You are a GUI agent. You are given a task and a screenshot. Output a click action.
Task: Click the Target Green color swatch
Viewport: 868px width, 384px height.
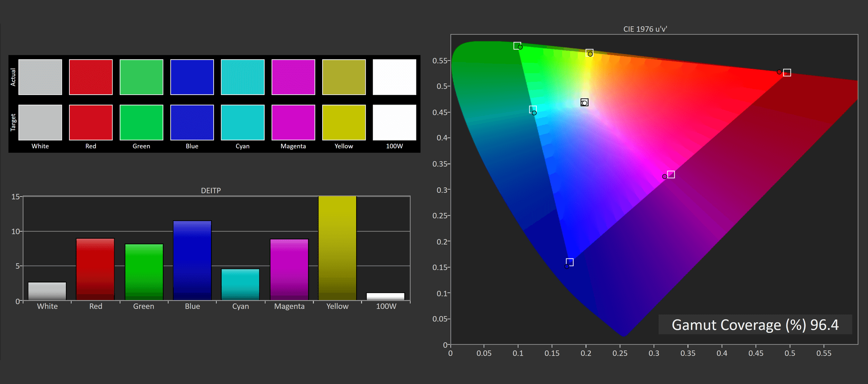141,122
